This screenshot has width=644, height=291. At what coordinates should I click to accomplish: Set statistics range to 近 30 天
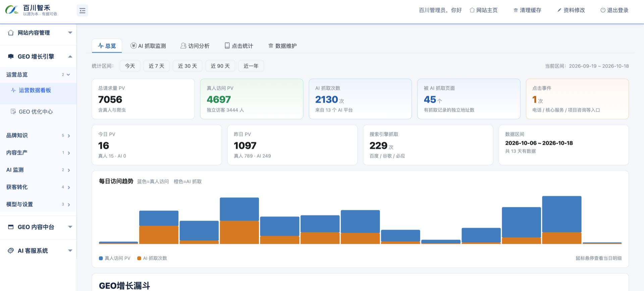pos(187,66)
